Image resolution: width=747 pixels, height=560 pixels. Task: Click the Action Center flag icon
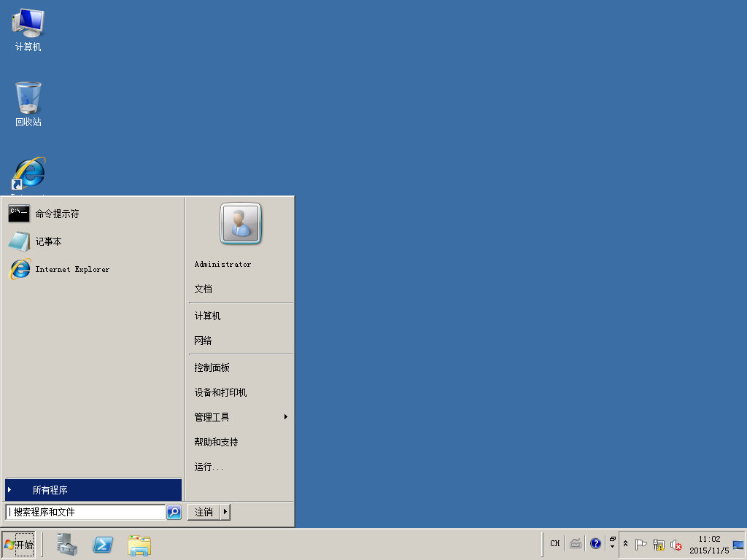tap(640, 544)
